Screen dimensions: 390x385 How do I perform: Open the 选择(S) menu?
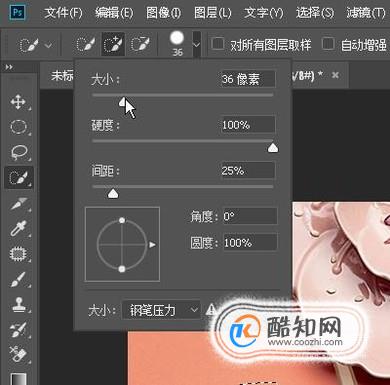315,13
